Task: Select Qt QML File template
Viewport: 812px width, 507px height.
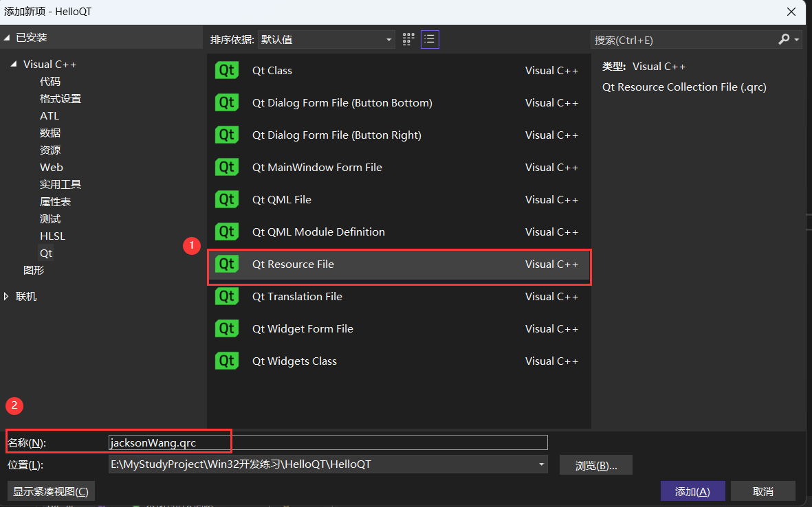Action: coord(399,199)
